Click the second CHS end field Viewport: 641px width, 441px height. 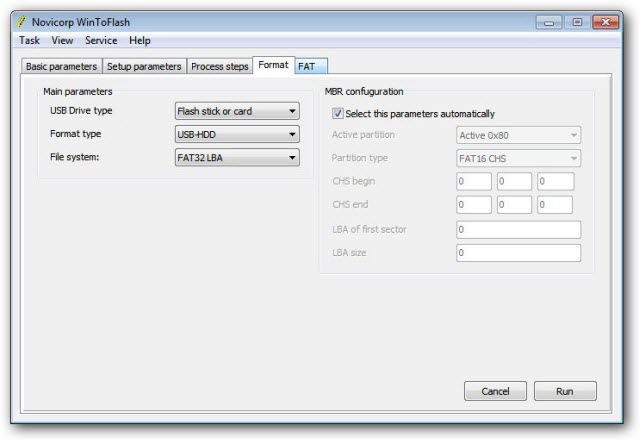(x=514, y=204)
